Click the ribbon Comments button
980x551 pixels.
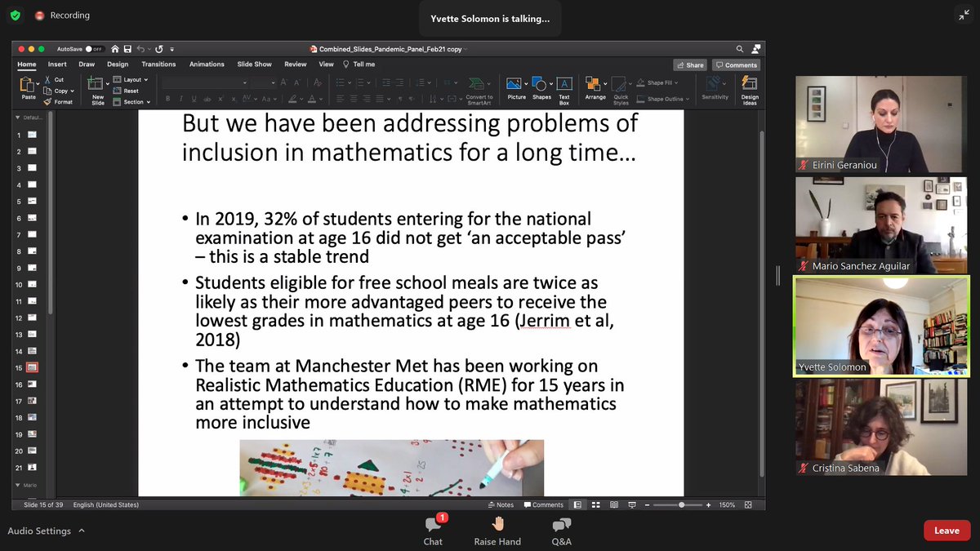click(x=736, y=64)
